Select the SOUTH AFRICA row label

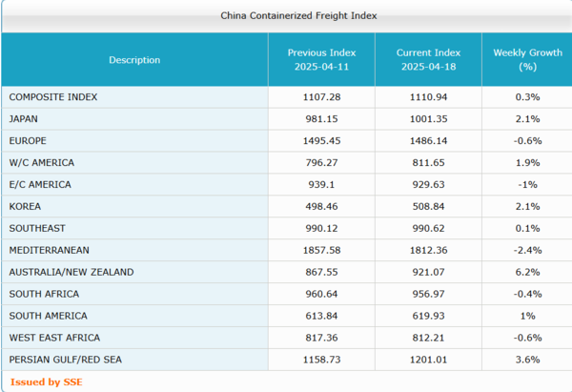(x=44, y=294)
